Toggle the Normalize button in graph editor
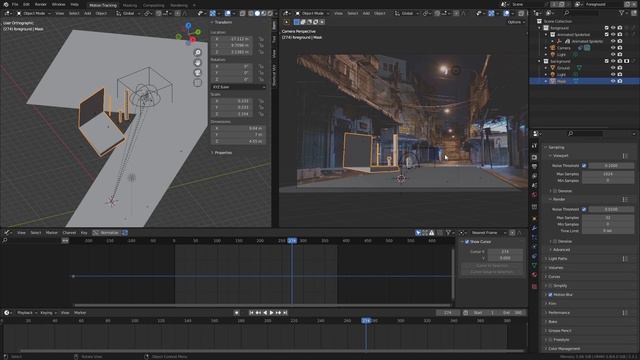640x360 pixels. click(x=106, y=233)
